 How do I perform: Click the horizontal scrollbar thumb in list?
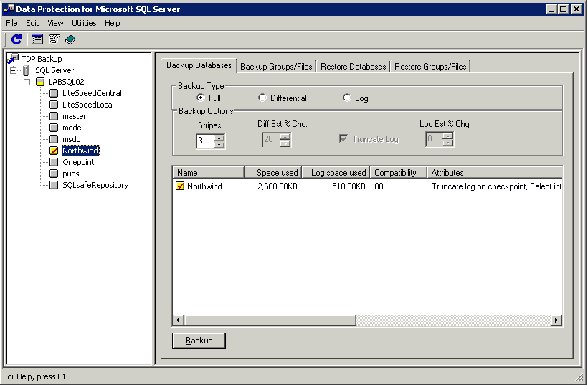[x=270, y=320]
